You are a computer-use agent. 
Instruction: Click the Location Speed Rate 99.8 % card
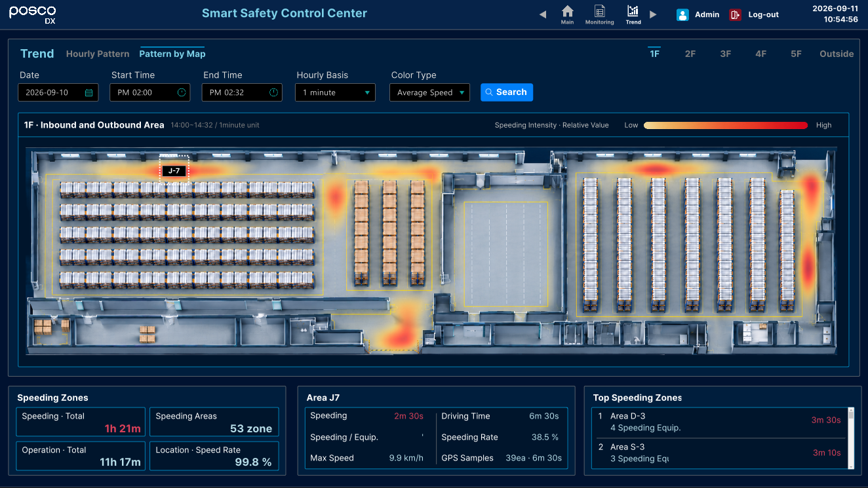coord(214,456)
